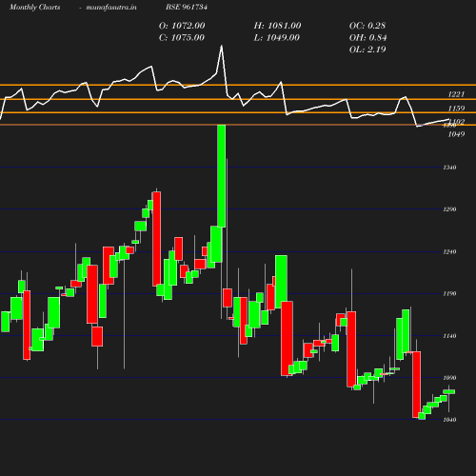Click the 1190 price axis label
Viewport: 476px width, 476px height.
(449, 294)
